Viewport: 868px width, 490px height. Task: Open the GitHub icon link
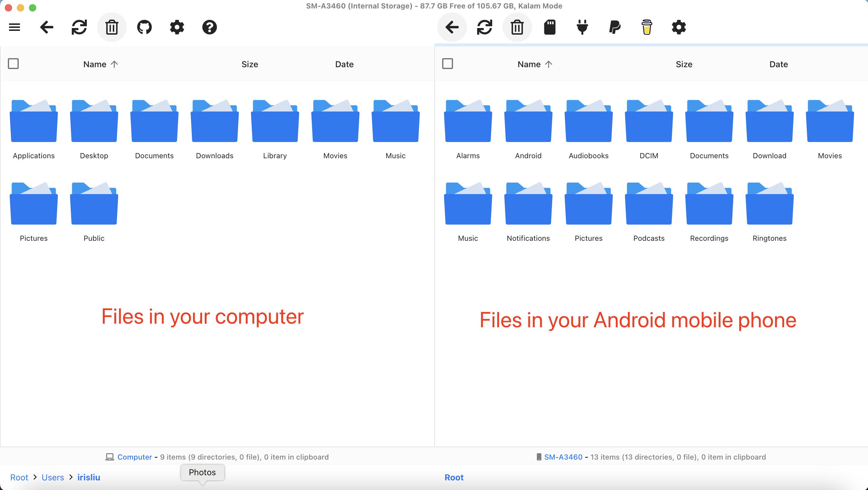point(144,27)
